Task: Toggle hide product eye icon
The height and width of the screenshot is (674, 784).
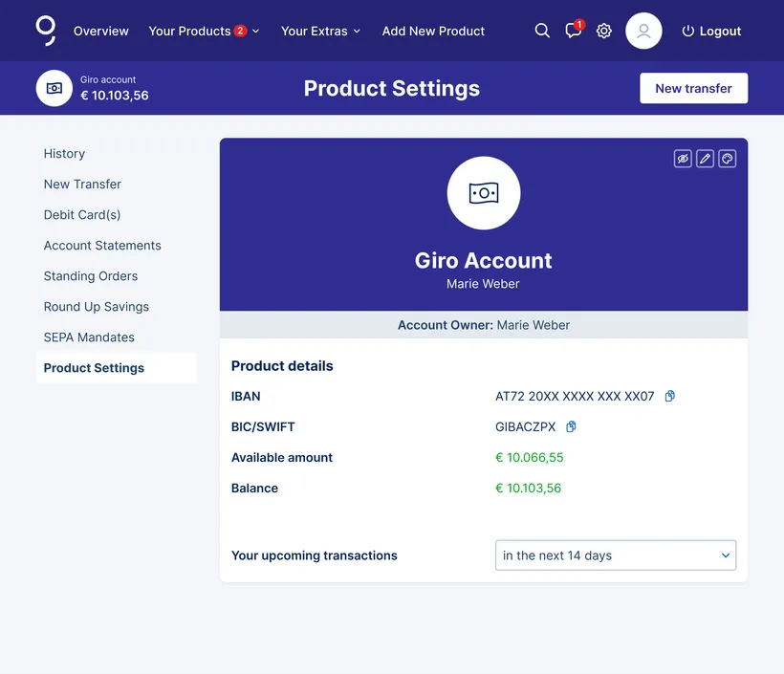Action: coord(683,159)
